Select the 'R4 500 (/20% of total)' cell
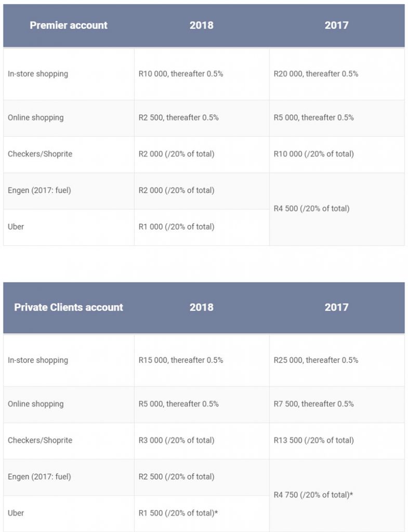Image resolution: width=408 pixels, height=532 pixels. point(312,209)
